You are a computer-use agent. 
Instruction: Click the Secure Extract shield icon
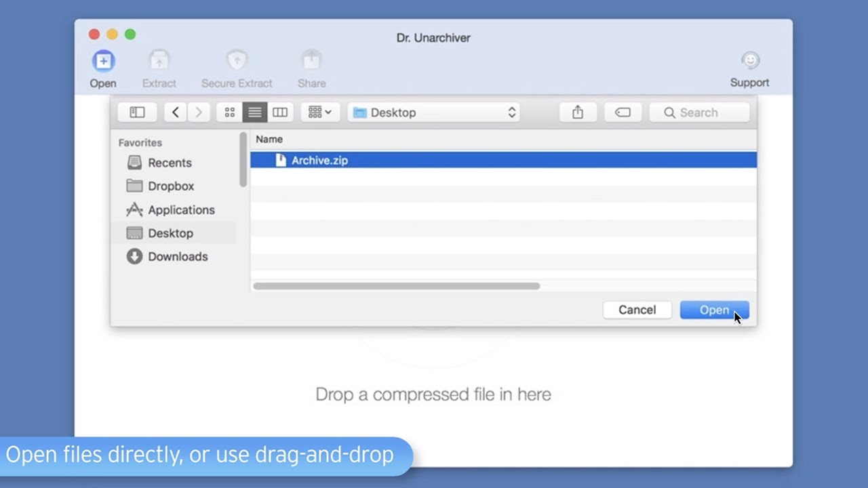[237, 61]
